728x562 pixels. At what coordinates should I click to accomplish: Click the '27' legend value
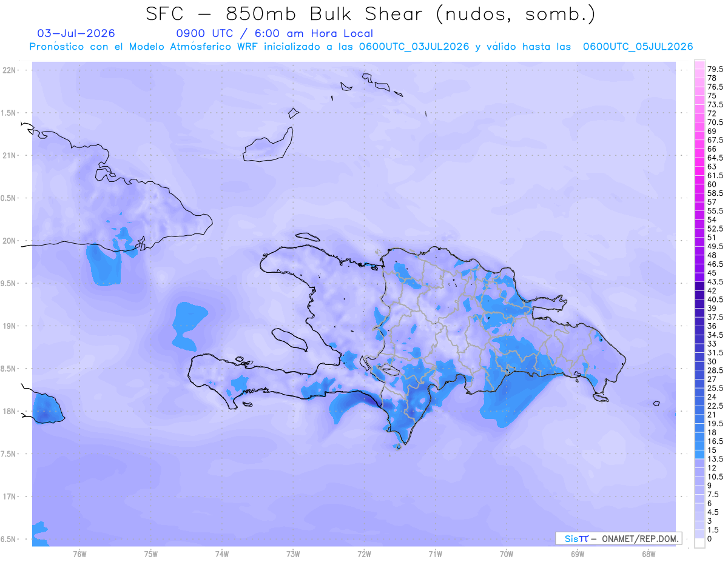(712, 379)
